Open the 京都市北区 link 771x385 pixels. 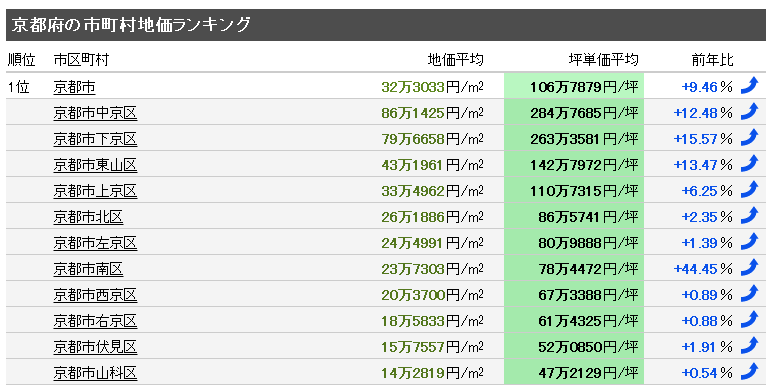[88, 217]
